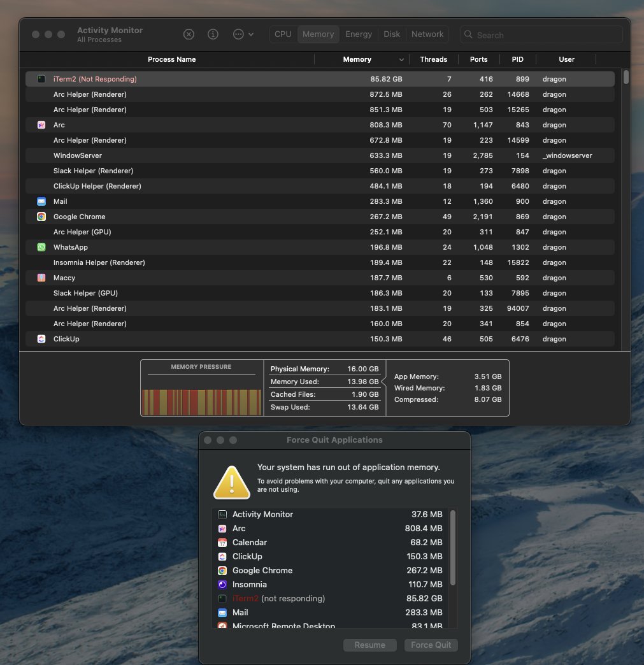Click the Maccy icon in process list
Screen dimensions: 644x665
41,277
